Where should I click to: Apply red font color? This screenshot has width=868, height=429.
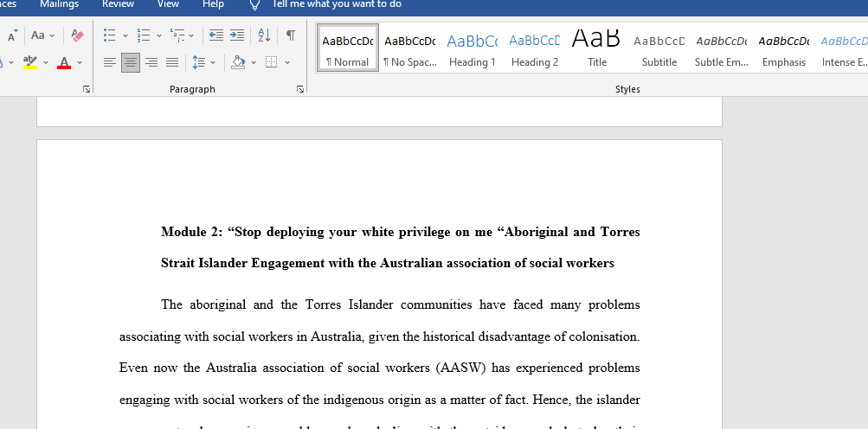pyautogui.click(x=64, y=62)
